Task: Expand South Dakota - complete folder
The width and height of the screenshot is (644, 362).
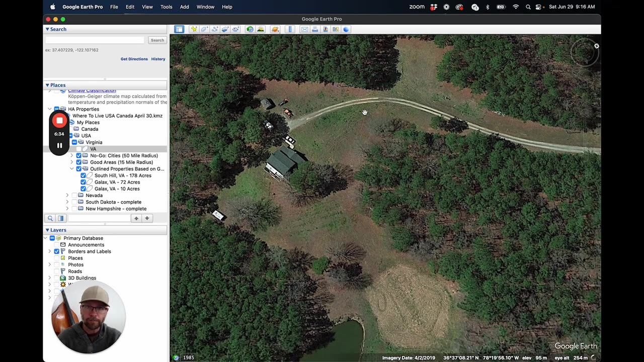Action: point(67,202)
